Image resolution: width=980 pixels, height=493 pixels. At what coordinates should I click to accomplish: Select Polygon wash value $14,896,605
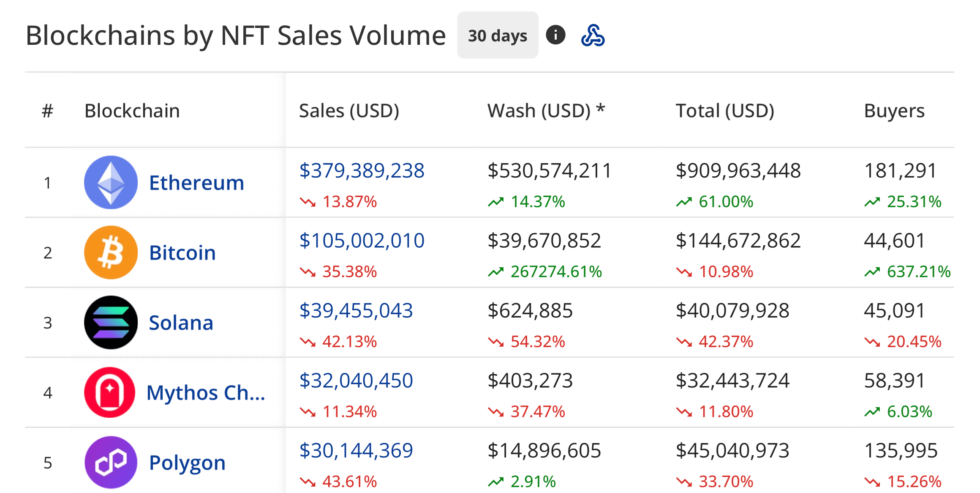[x=544, y=451]
